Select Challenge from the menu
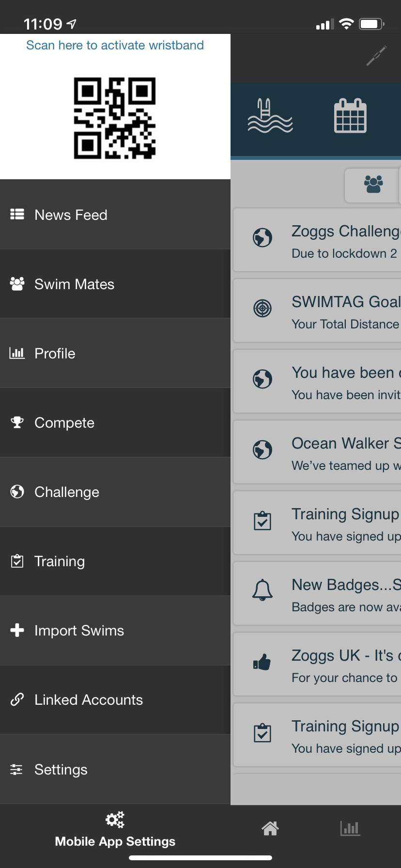 click(67, 492)
